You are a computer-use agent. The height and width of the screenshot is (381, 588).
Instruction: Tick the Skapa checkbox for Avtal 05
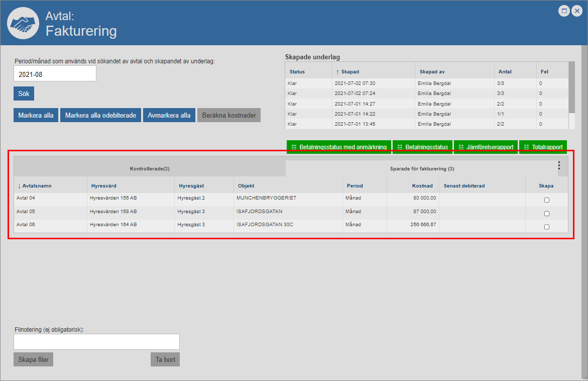547,214
